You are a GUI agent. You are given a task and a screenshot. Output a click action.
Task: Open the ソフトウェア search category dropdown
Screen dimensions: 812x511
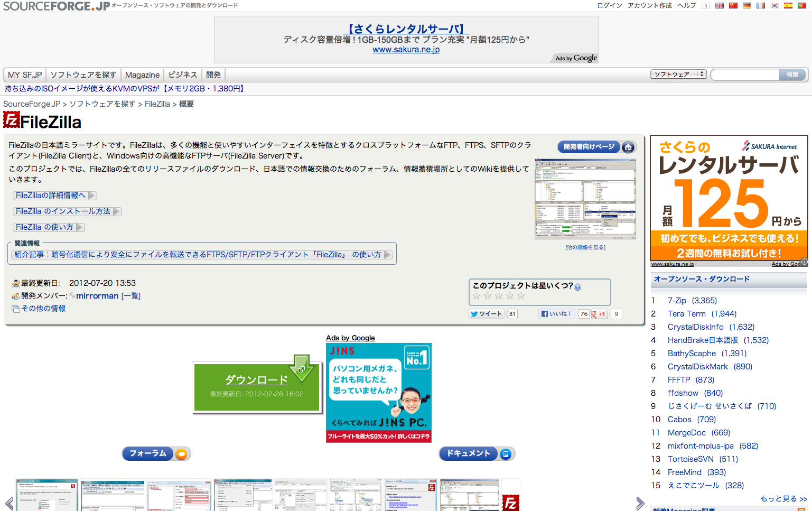(x=678, y=75)
